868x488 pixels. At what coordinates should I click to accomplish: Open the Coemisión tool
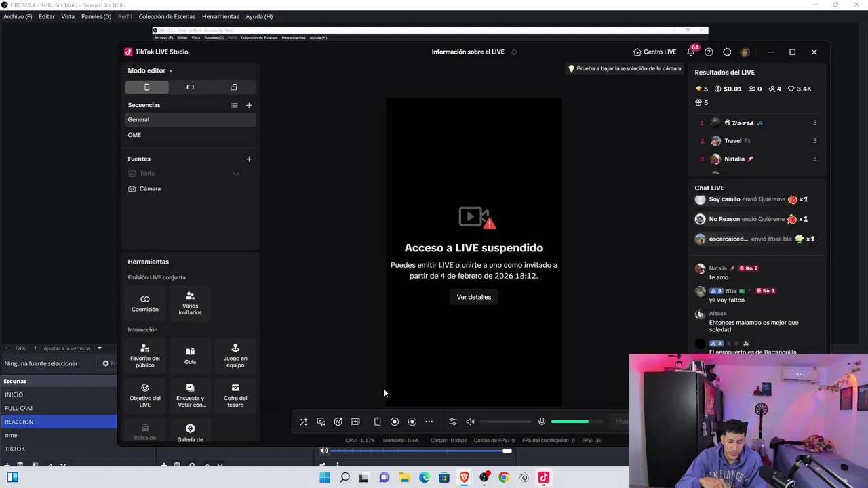click(x=144, y=303)
